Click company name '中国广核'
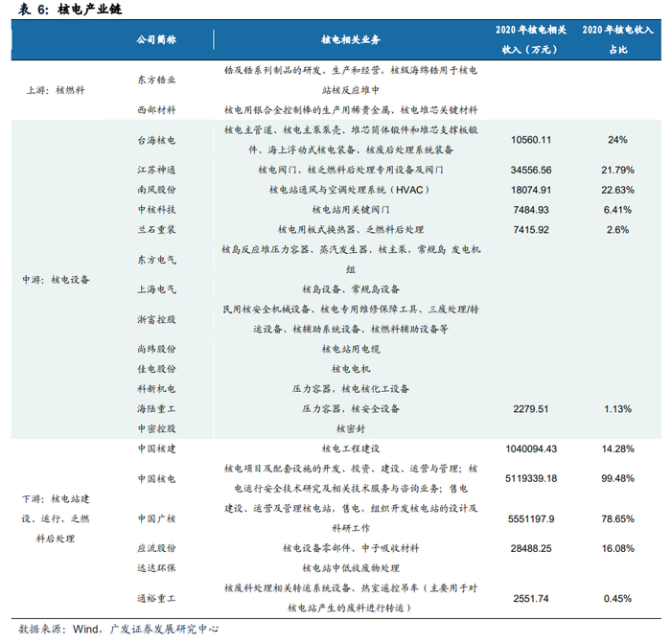Image resolution: width=671 pixels, height=644 pixels. [x=156, y=518]
